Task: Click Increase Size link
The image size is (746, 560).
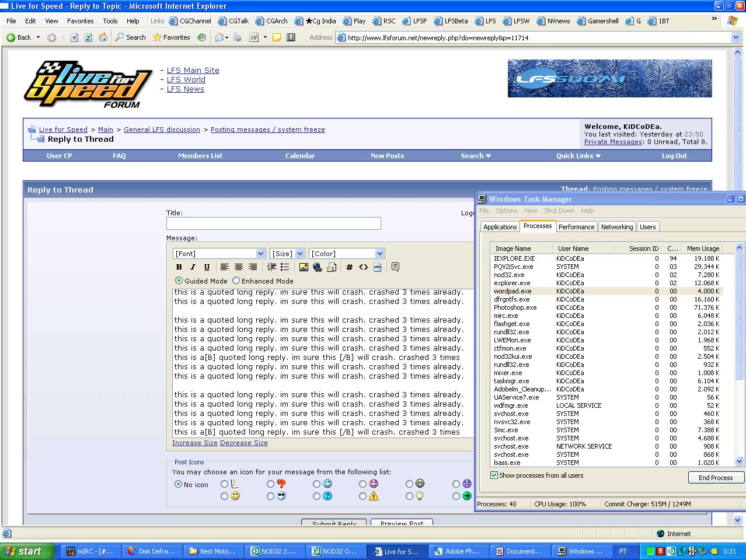Action: 195,443
